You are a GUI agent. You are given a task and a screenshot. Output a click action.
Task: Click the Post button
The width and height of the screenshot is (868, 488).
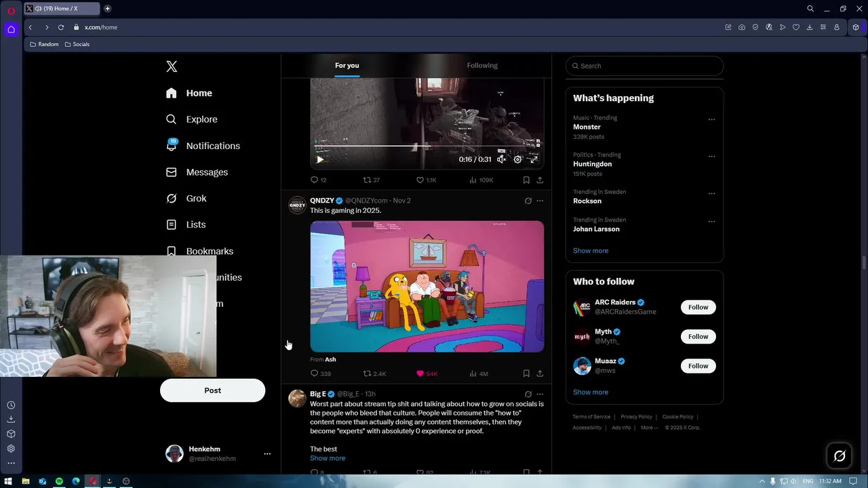coord(212,390)
